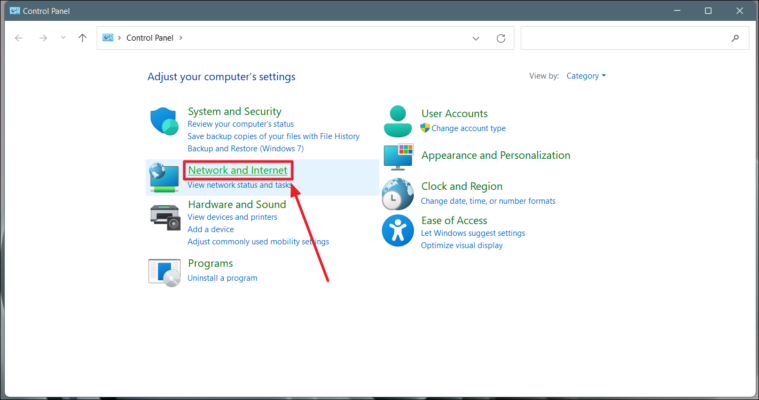759x400 pixels.
Task: Open Save backup copies with File History
Action: (273, 137)
